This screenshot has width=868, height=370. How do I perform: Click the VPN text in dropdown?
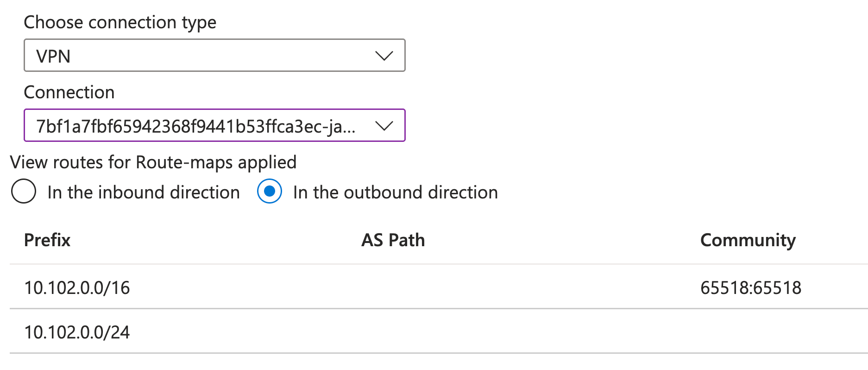53,57
